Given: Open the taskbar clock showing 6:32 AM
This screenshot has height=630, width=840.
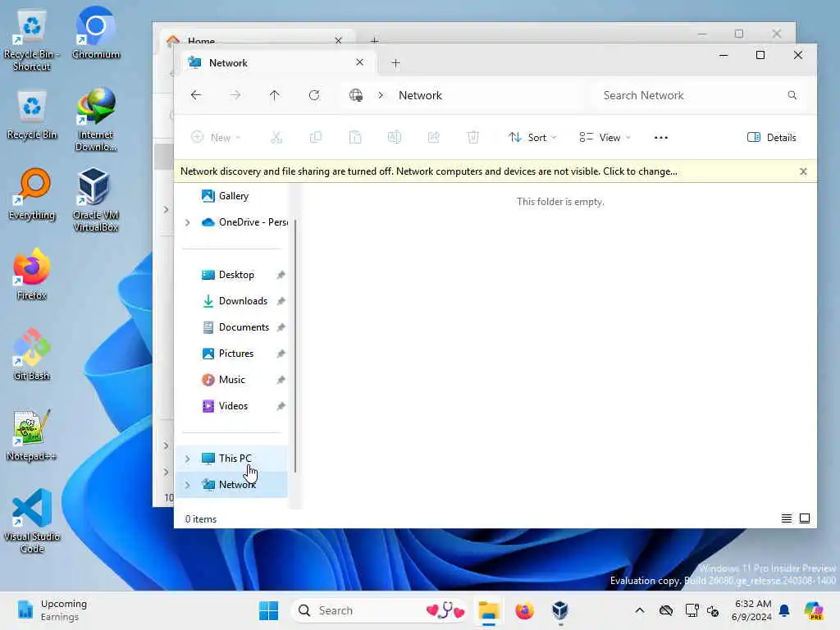Looking at the screenshot, I should (x=751, y=610).
